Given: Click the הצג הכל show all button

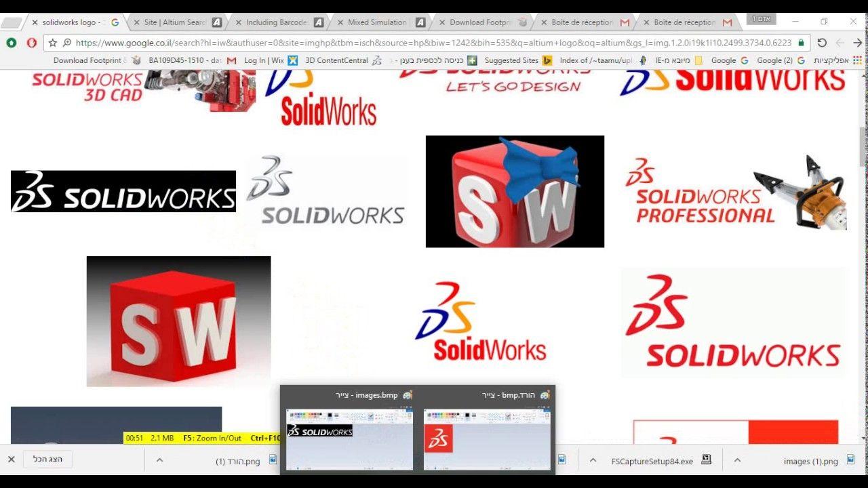Looking at the screenshot, I should pos(47,460).
